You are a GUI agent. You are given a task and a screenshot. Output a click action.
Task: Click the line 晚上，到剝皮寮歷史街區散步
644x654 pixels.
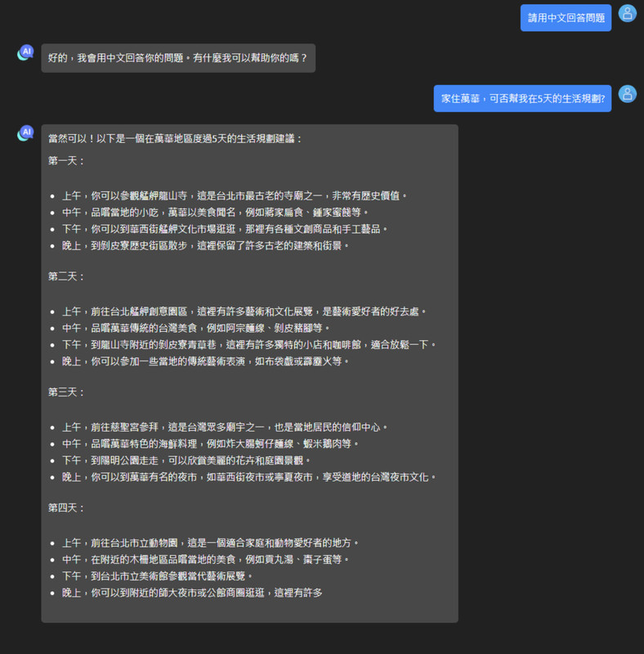coord(206,246)
